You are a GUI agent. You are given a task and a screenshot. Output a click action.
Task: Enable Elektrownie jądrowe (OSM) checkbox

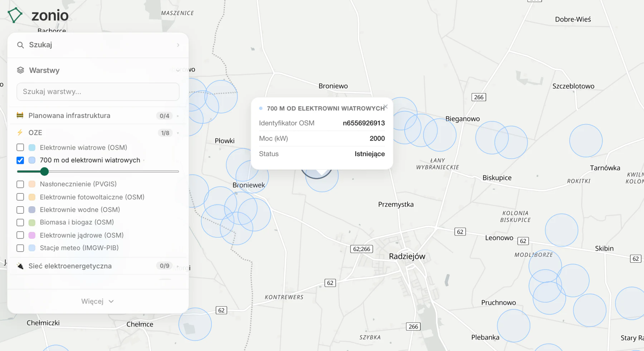20,235
